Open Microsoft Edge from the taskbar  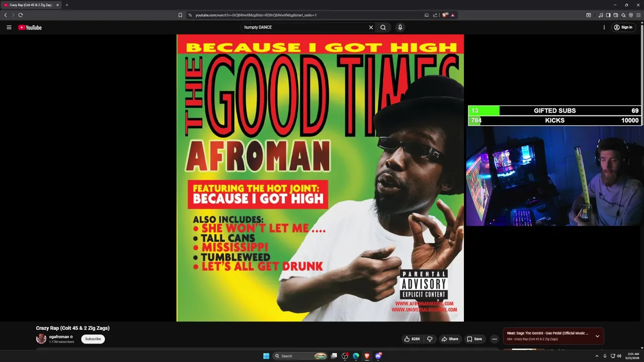(356, 356)
